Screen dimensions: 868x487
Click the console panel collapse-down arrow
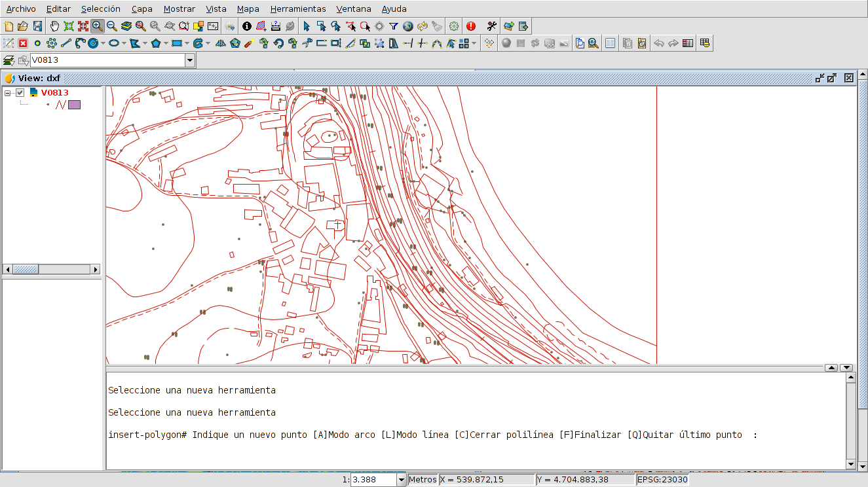click(x=846, y=368)
